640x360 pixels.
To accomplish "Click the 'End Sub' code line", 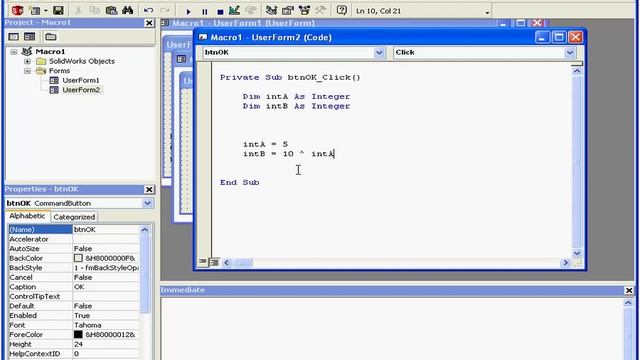I will (240, 182).
